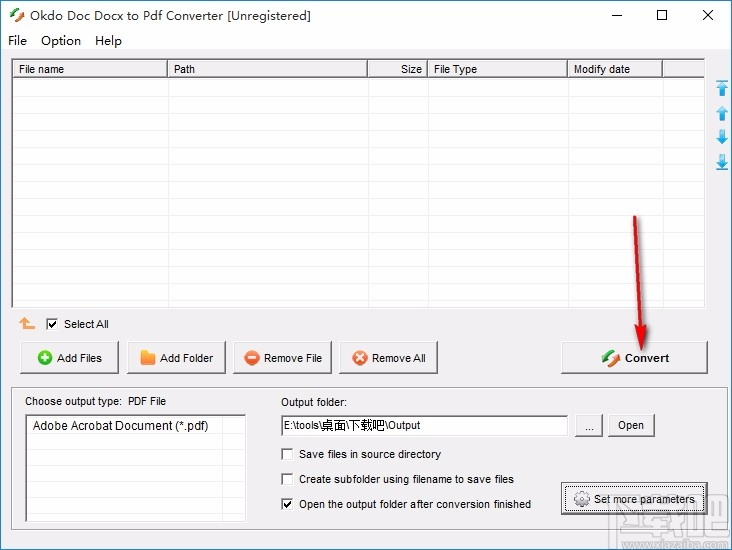Click the Output folder path field
This screenshot has height=550, width=732.
[425, 425]
